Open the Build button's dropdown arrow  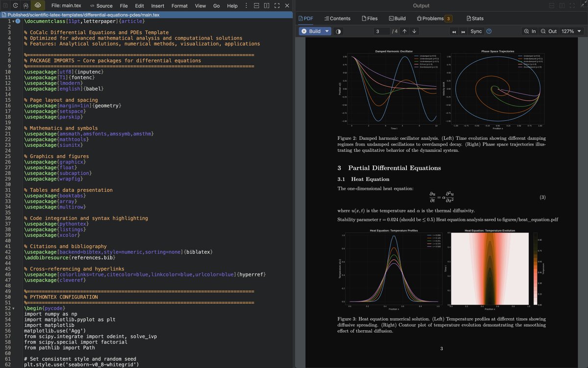point(326,31)
